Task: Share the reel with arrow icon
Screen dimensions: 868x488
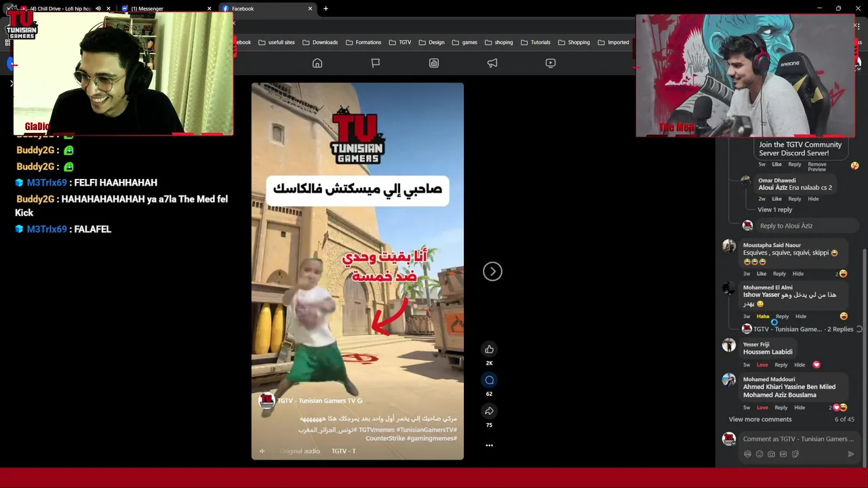Action: coord(489,411)
